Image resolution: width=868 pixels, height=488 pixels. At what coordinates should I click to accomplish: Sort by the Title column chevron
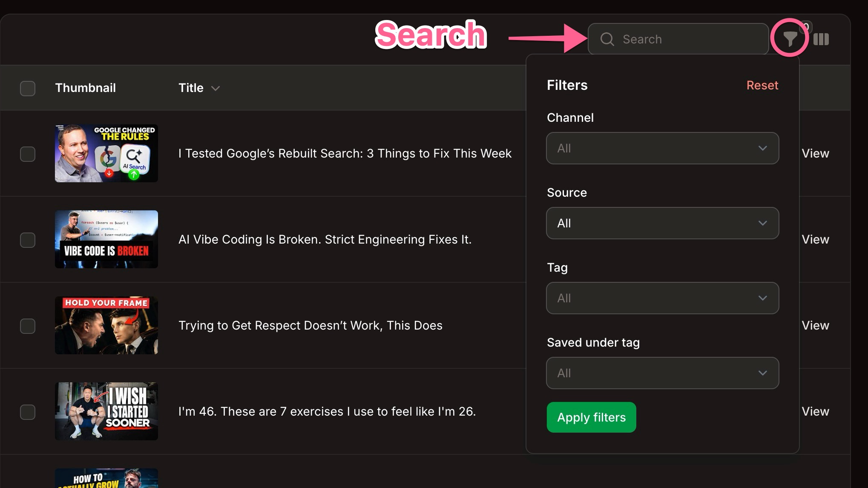216,88
